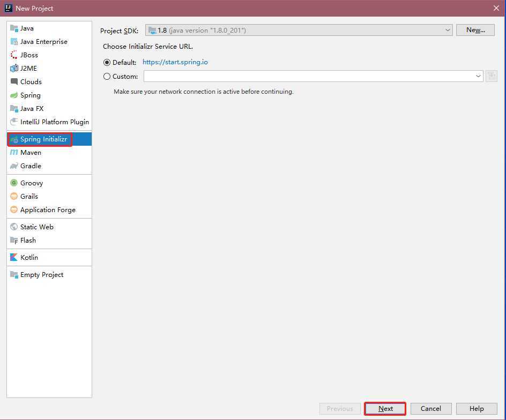Image resolution: width=506 pixels, height=420 pixels.
Task: Click the IntelliJ Platform Plugin icon
Action: (x=14, y=122)
